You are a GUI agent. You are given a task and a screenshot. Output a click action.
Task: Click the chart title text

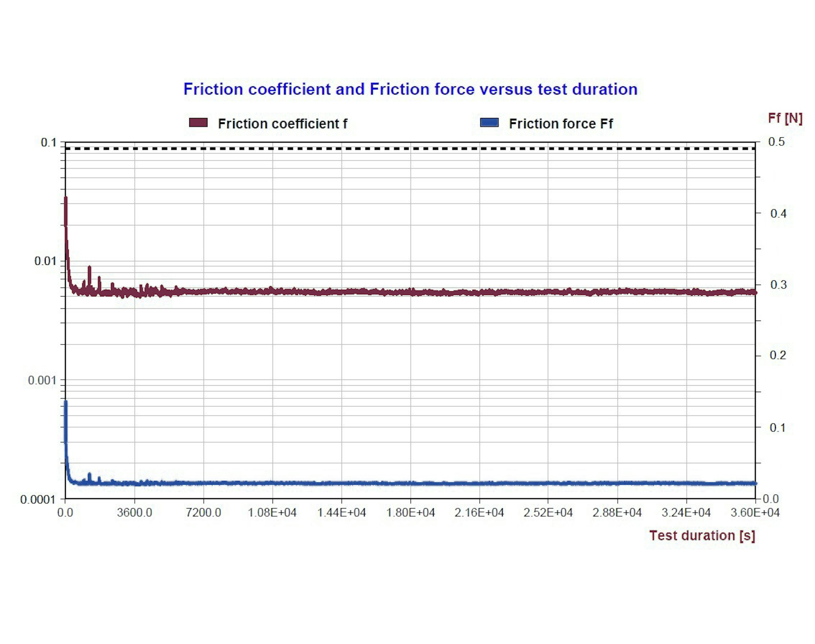click(x=410, y=89)
